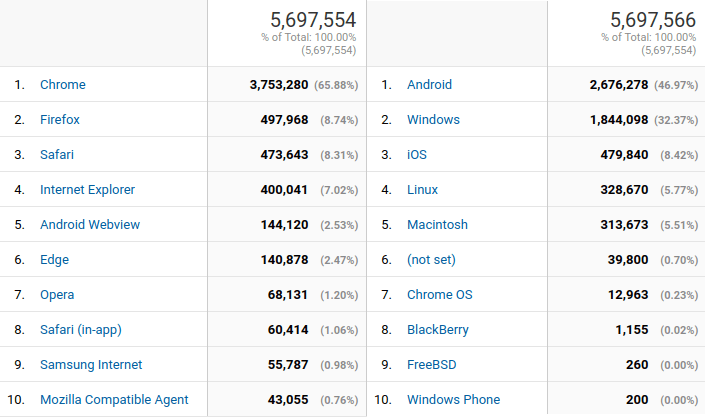This screenshot has width=705, height=417.
Task: Select the Edge browser link
Action: [x=54, y=260]
